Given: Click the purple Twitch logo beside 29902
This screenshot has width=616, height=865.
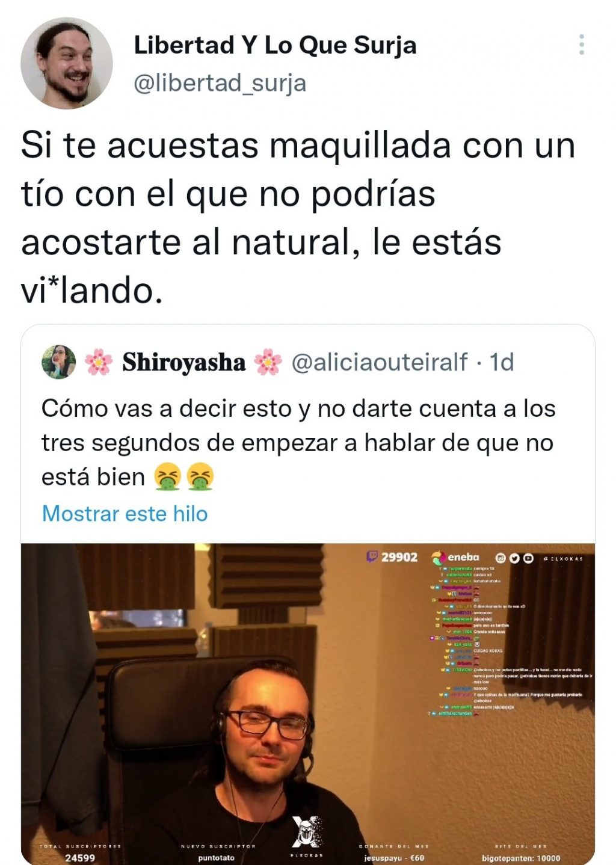Looking at the screenshot, I should click(x=372, y=557).
